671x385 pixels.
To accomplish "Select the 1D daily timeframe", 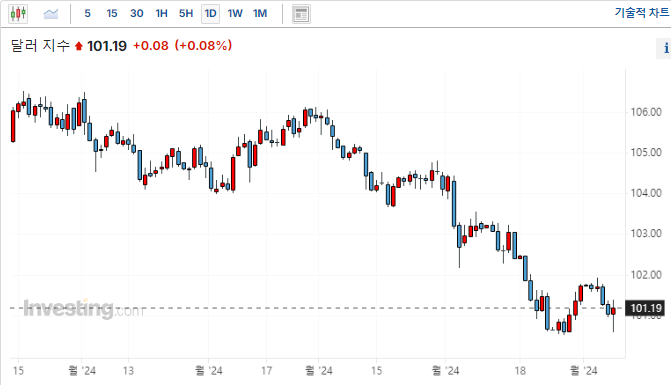I will coord(211,14).
